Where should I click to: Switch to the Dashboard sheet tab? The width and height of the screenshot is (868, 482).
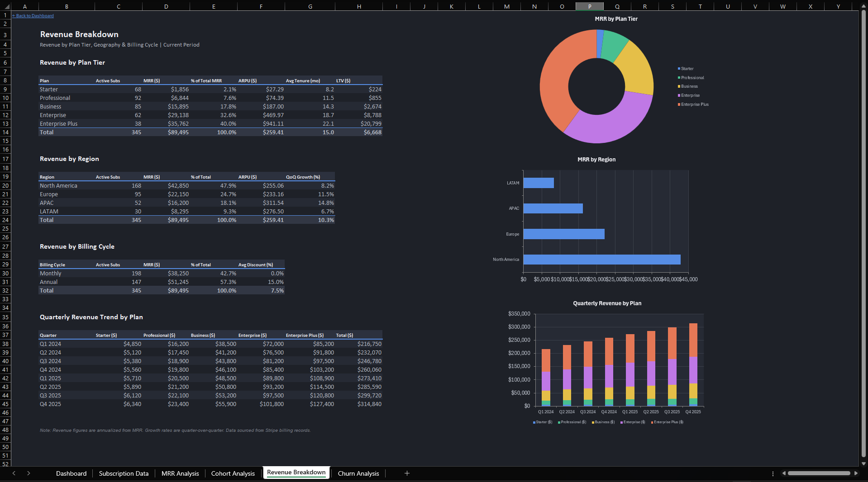pos(71,473)
